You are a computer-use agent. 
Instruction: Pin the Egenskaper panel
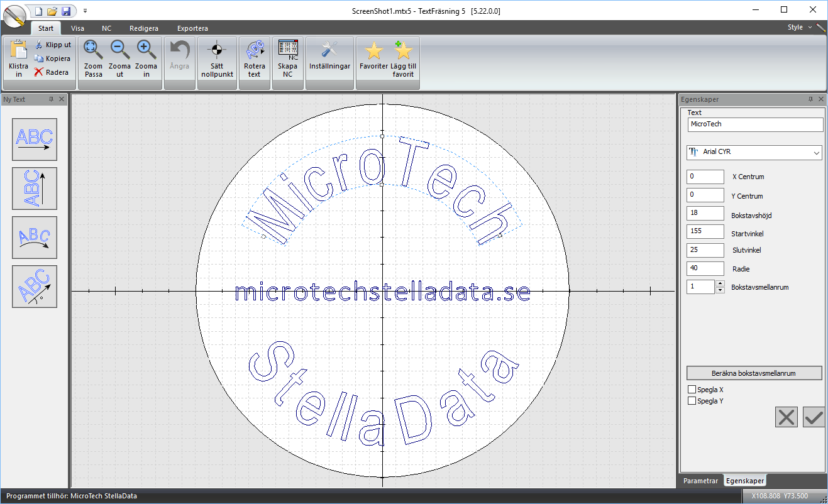[x=810, y=99]
